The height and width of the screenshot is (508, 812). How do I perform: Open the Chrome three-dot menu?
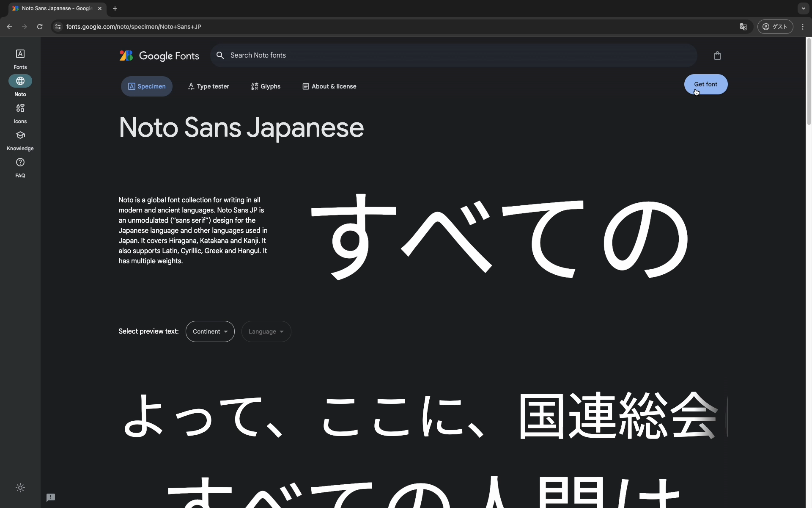803,27
